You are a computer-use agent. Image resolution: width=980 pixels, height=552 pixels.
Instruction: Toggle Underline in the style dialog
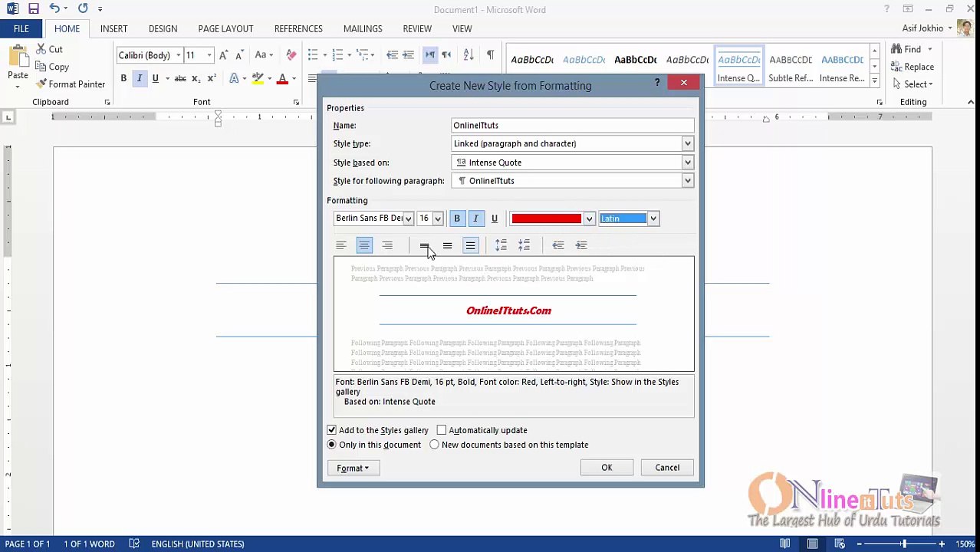tap(494, 219)
